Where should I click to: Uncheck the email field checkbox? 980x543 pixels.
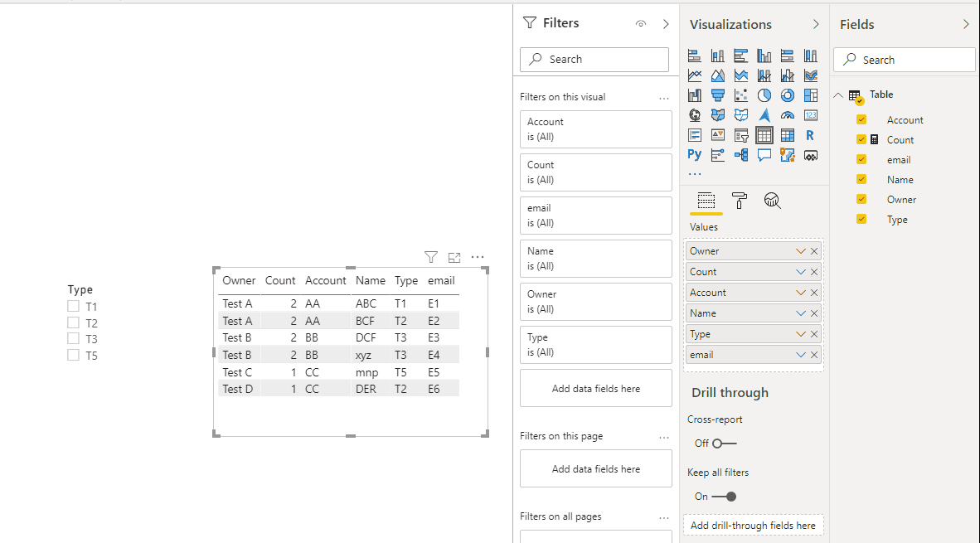pos(861,159)
